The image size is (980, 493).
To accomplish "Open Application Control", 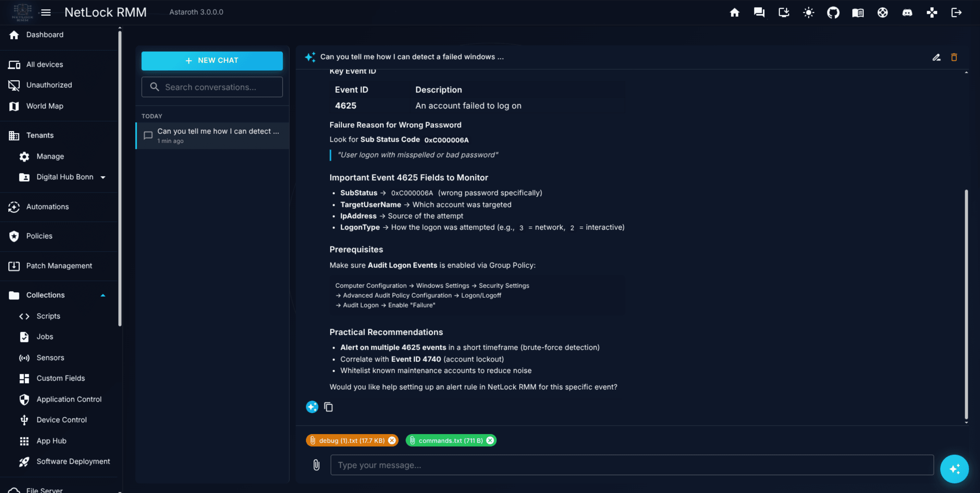I will (69, 399).
